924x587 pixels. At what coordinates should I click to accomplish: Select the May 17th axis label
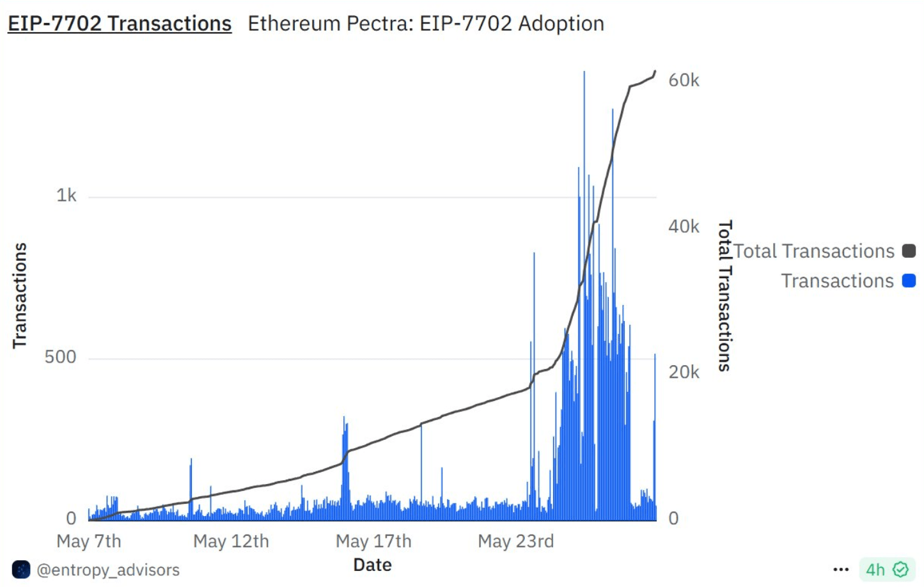click(373, 541)
